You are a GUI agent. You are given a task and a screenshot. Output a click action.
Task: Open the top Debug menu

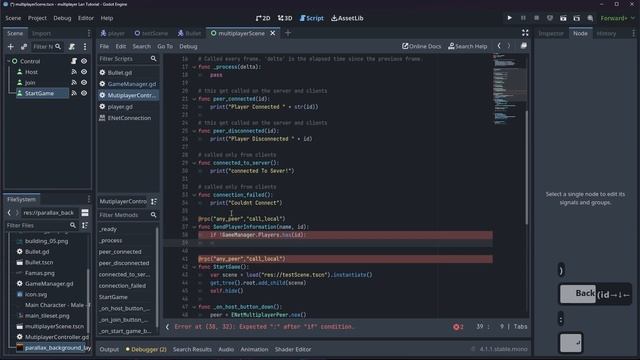click(62, 18)
